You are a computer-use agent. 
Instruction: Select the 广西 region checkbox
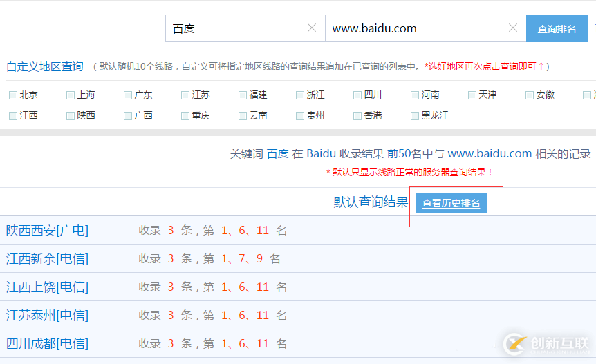click(128, 116)
